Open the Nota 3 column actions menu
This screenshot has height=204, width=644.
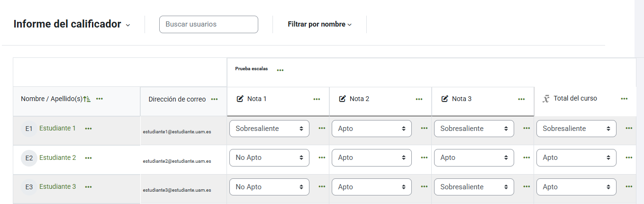[x=521, y=99]
